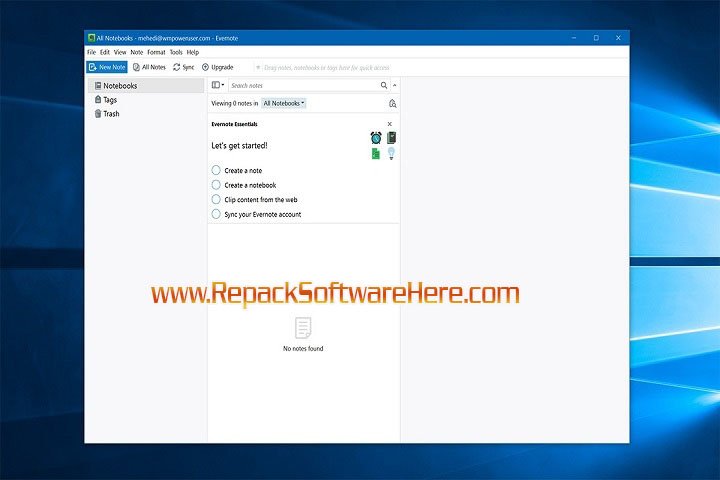Open the Tools menu
The height and width of the screenshot is (480, 720).
[176, 52]
